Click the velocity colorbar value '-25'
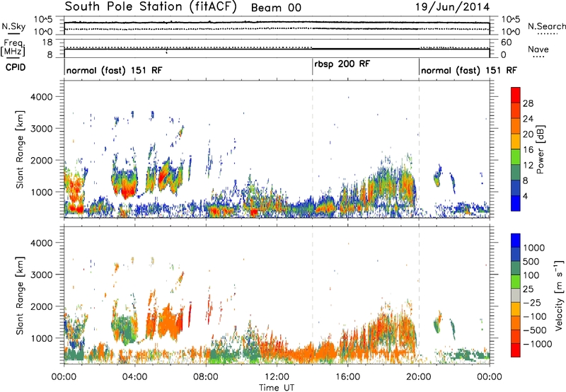This screenshot has height=392, width=566. (x=533, y=302)
